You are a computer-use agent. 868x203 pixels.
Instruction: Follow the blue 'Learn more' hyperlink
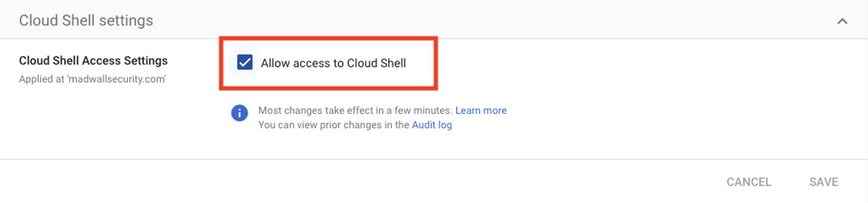(x=481, y=110)
